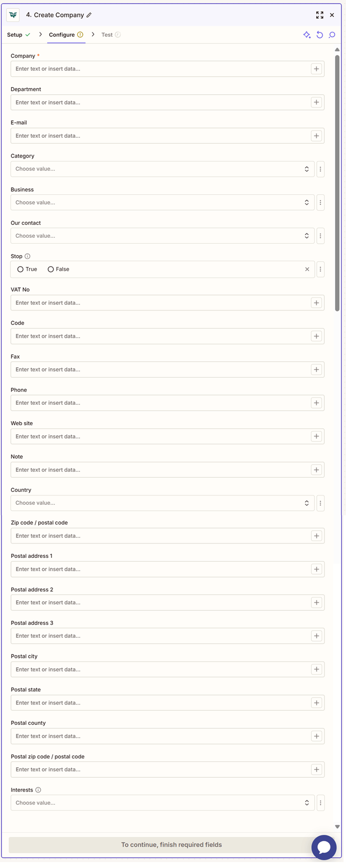The width and height of the screenshot is (346, 868).
Task: Expand the Country dropdown
Action: (x=162, y=503)
